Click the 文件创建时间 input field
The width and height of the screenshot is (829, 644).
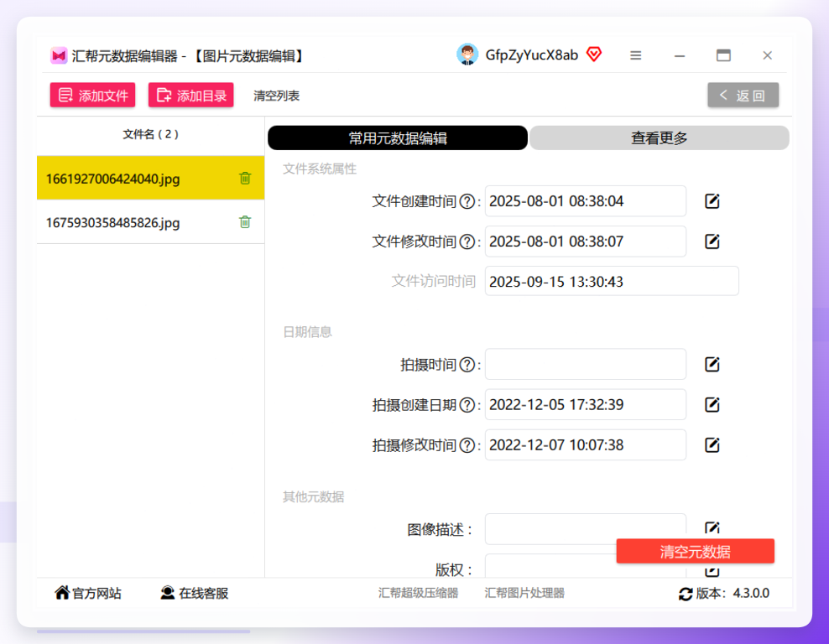pyautogui.click(x=586, y=201)
